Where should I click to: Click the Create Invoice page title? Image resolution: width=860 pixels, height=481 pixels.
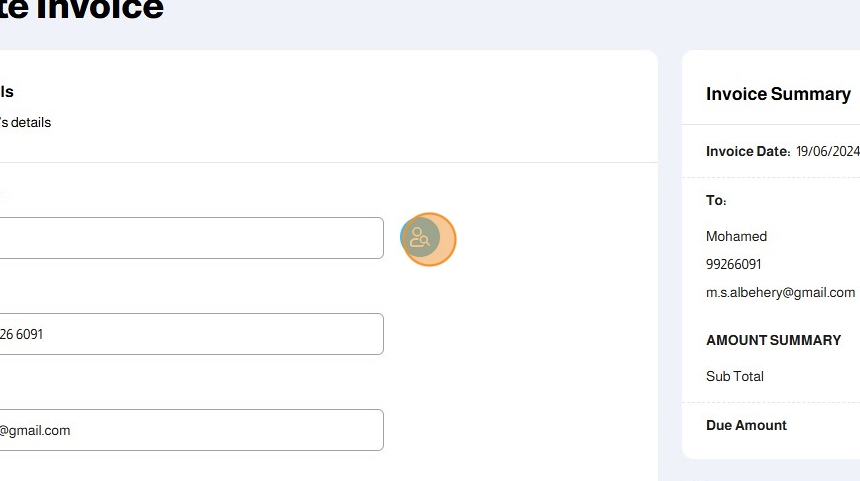click(x=80, y=10)
